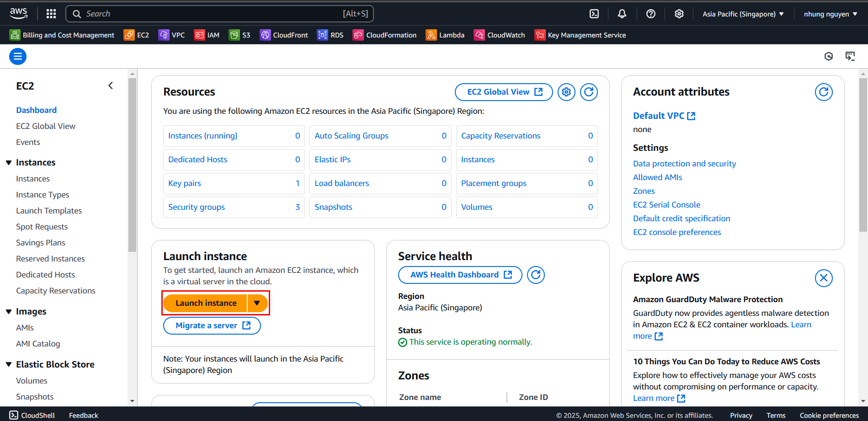Select EC2 Global View in sidebar

point(46,126)
